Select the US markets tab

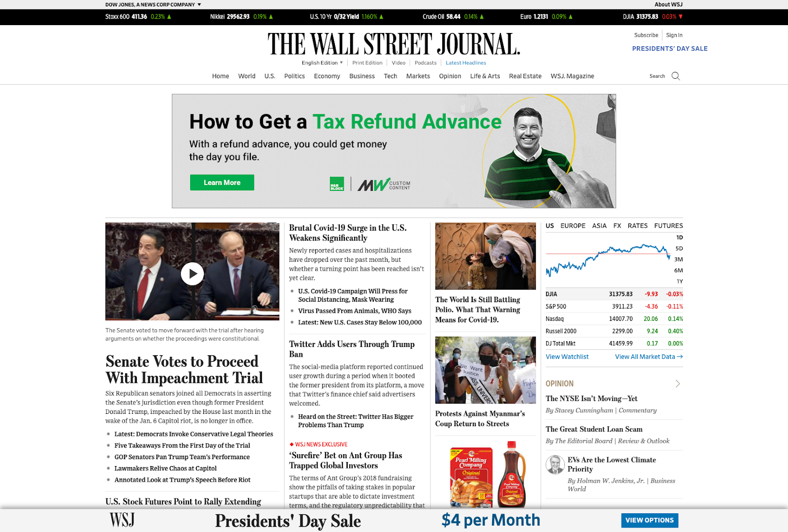click(x=550, y=226)
